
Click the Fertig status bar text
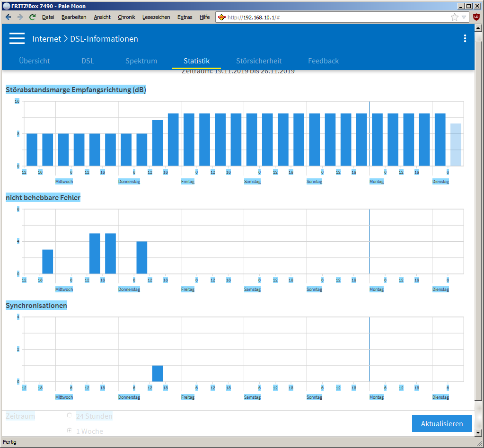point(9,442)
